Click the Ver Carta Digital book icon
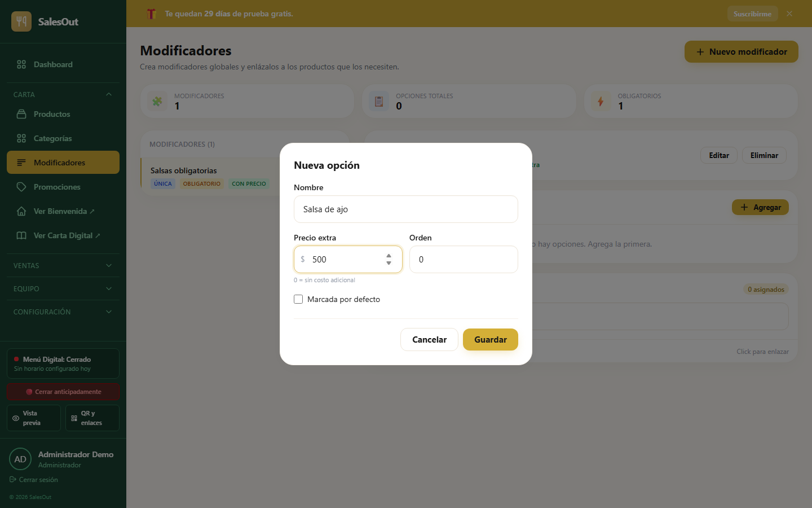 [21, 235]
